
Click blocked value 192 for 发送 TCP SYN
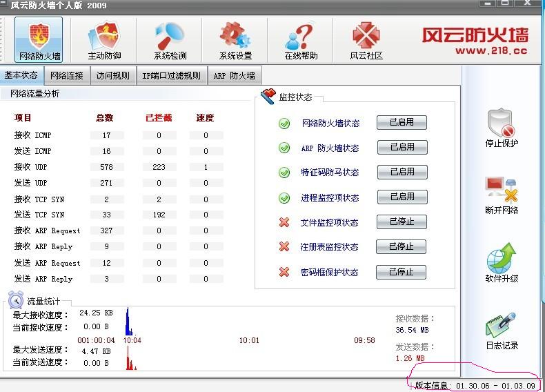pyautogui.click(x=159, y=215)
